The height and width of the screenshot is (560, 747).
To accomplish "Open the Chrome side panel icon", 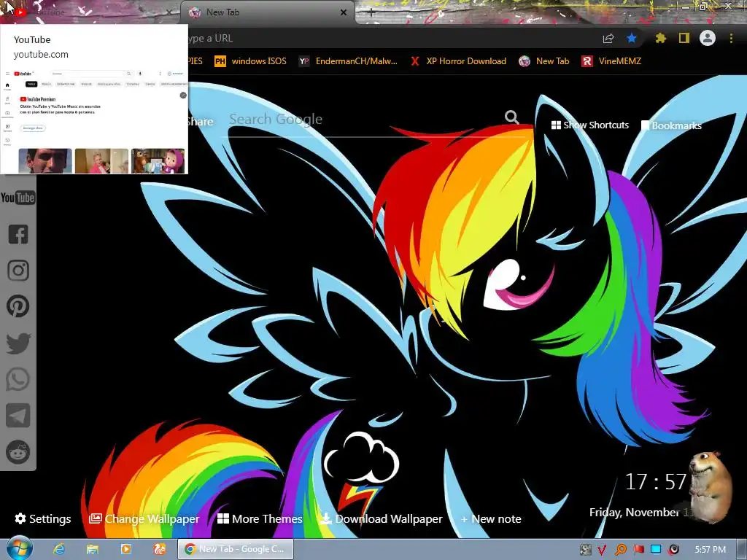I will pos(684,38).
